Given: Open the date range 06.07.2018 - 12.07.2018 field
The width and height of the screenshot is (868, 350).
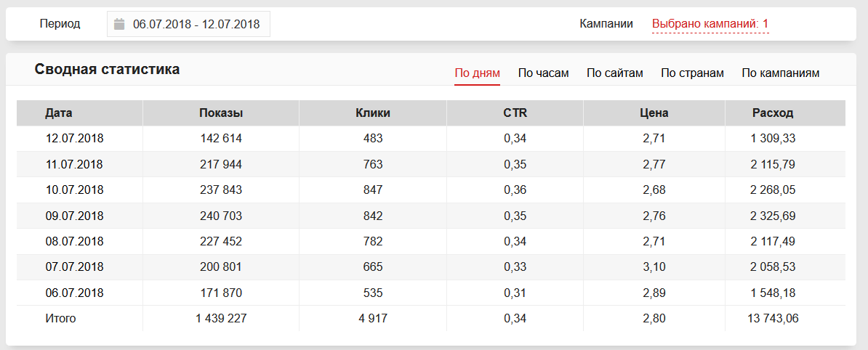Looking at the screenshot, I should pos(196,24).
